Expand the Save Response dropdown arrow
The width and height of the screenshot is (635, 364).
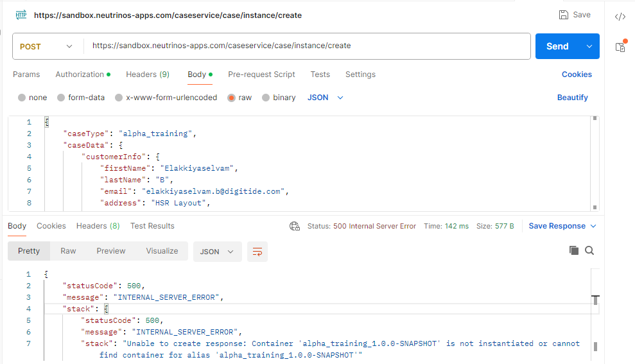(593, 227)
